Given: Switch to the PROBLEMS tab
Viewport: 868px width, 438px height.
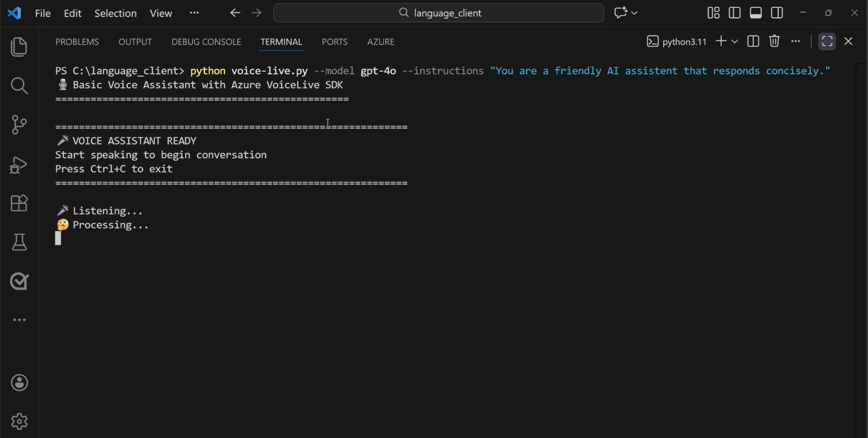Looking at the screenshot, I should coord(77,42).
